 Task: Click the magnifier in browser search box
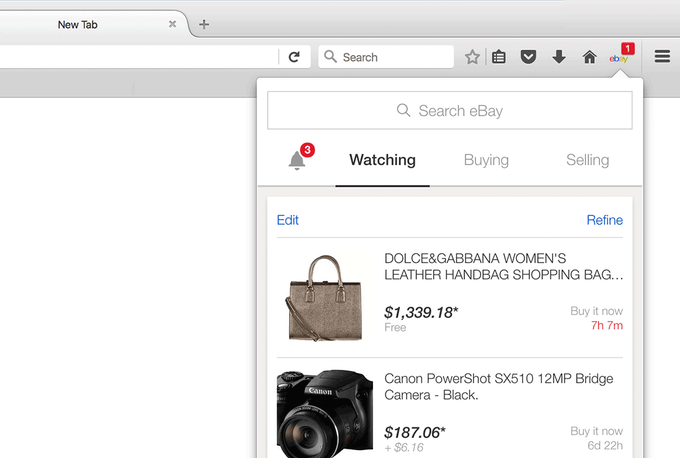pos(330,56)
